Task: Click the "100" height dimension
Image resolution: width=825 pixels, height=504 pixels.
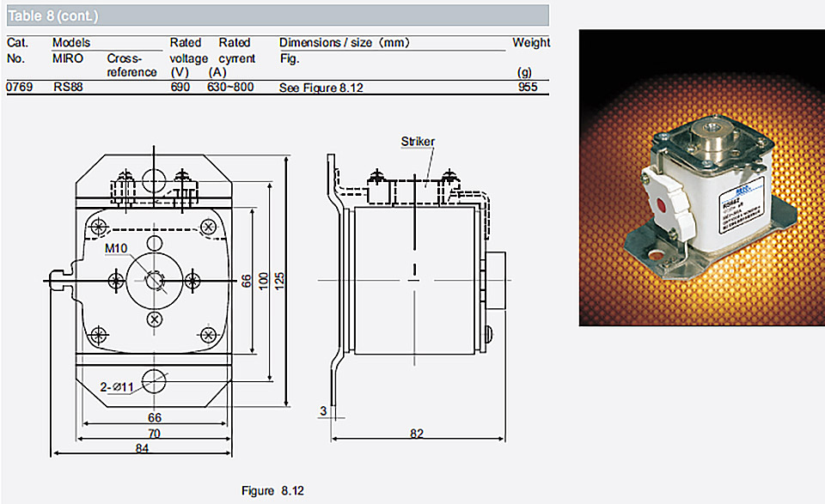Action: pyautogui.click(x=263, y=280)
